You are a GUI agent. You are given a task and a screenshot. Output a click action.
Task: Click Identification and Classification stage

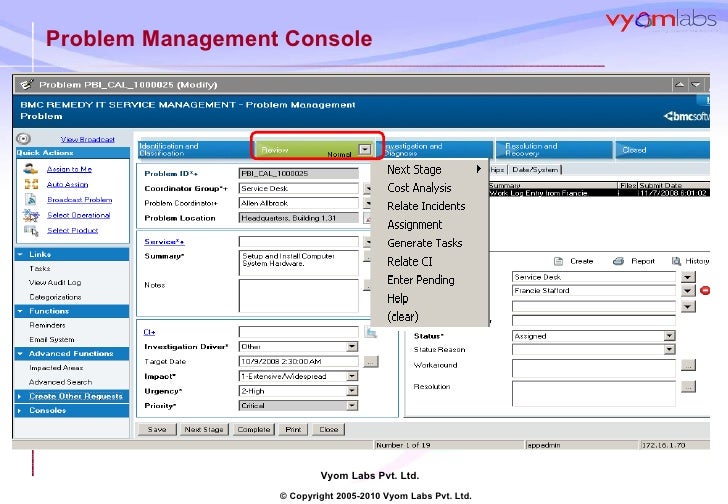tap(194, 149)
